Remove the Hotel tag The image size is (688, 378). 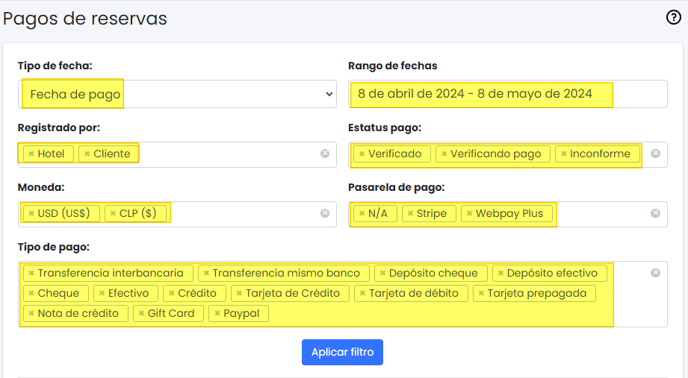[x=31, y=154]
